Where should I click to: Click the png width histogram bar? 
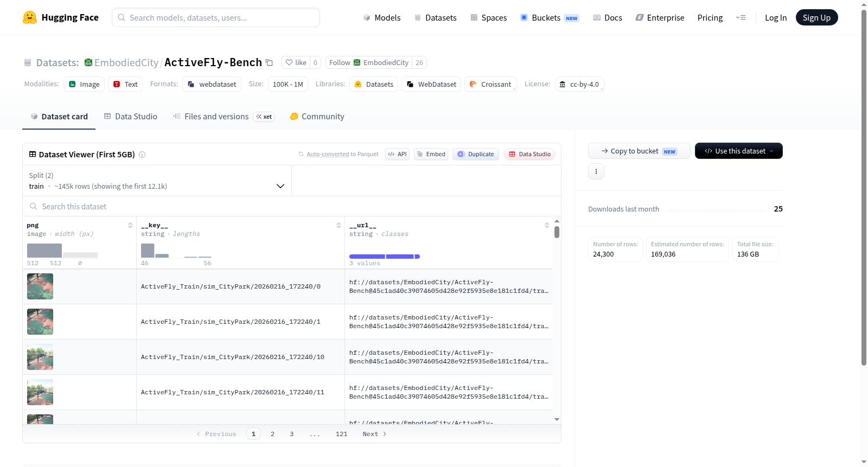tap(44, 251)
